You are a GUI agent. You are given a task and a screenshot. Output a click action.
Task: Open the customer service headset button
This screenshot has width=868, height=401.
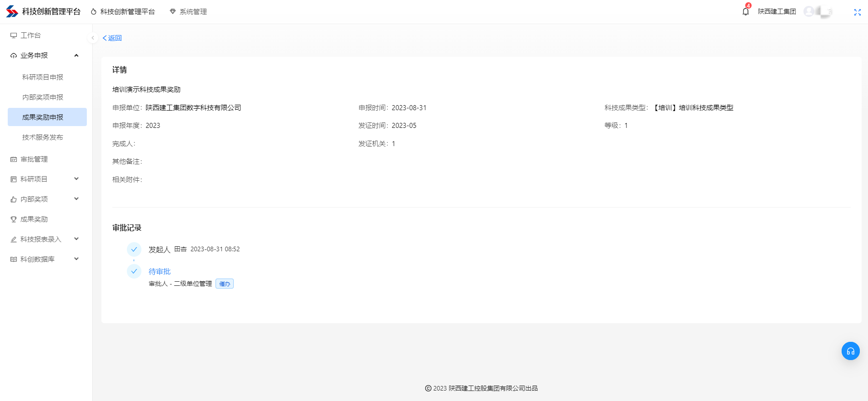(850, 351)
